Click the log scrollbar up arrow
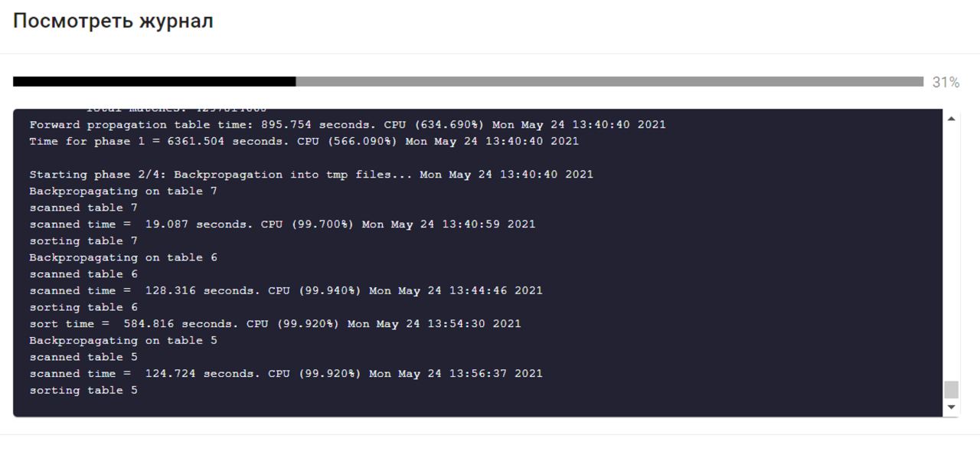The image size is (980, 455). pos(952,119)
